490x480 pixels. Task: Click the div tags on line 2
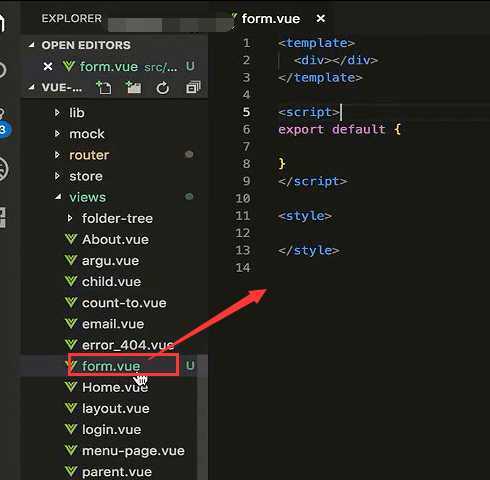[x=336, y=60]
